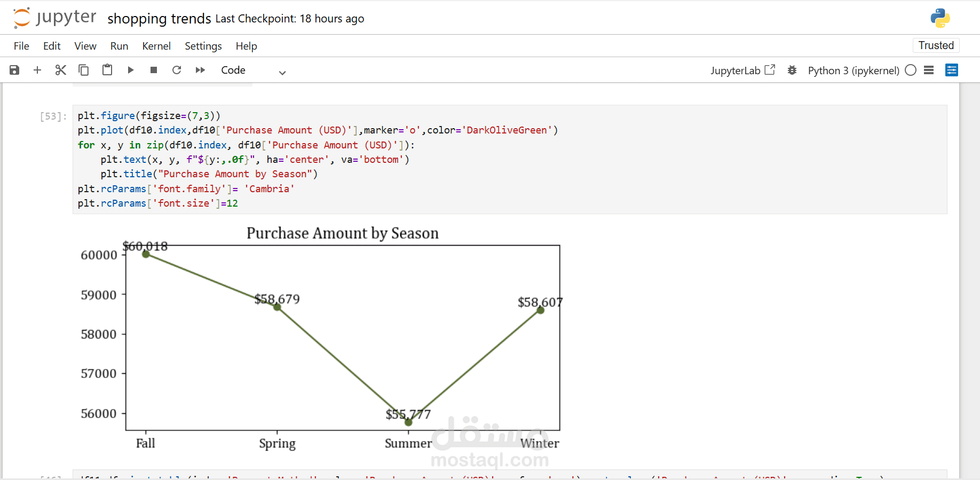Open the File menu
The width and height of the screenshot is (980, 480).
tap(21, 46)
